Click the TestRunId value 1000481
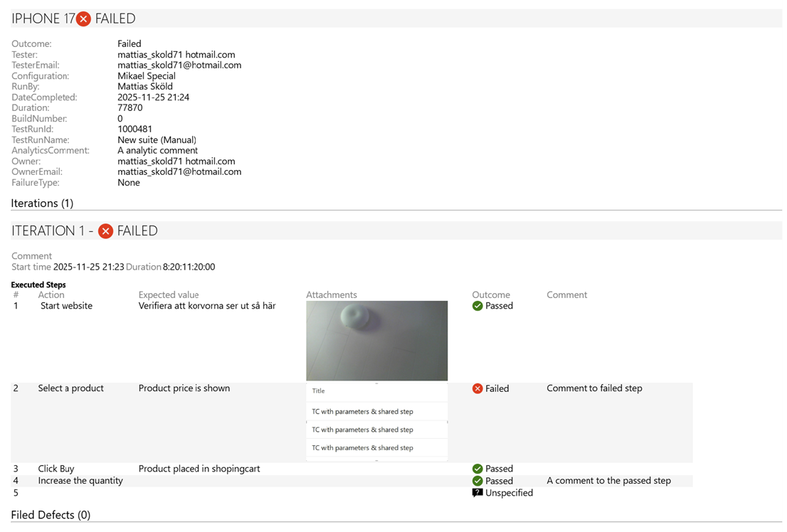The width and height of the screenshot is (787, 532). tap(134, 129)
